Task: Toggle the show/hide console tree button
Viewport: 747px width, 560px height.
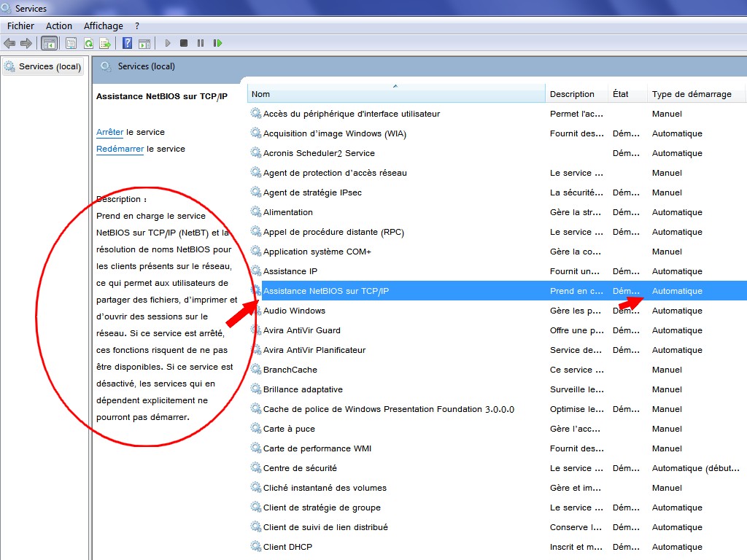Action: click(x=50, y=43)
